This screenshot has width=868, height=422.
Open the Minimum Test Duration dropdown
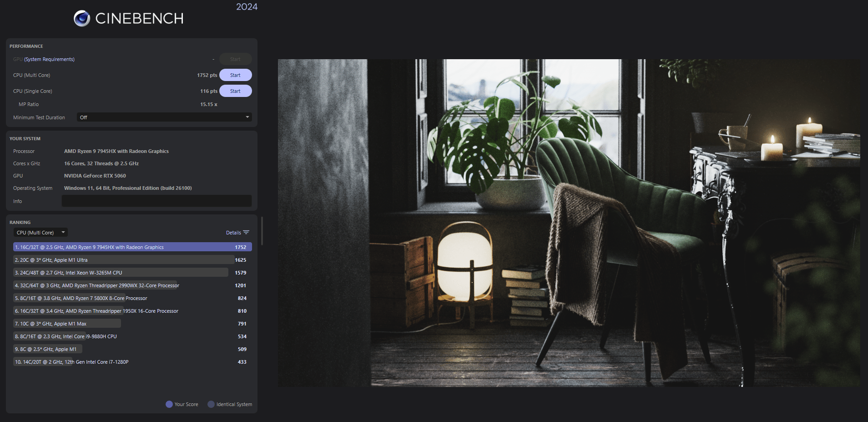164,117
